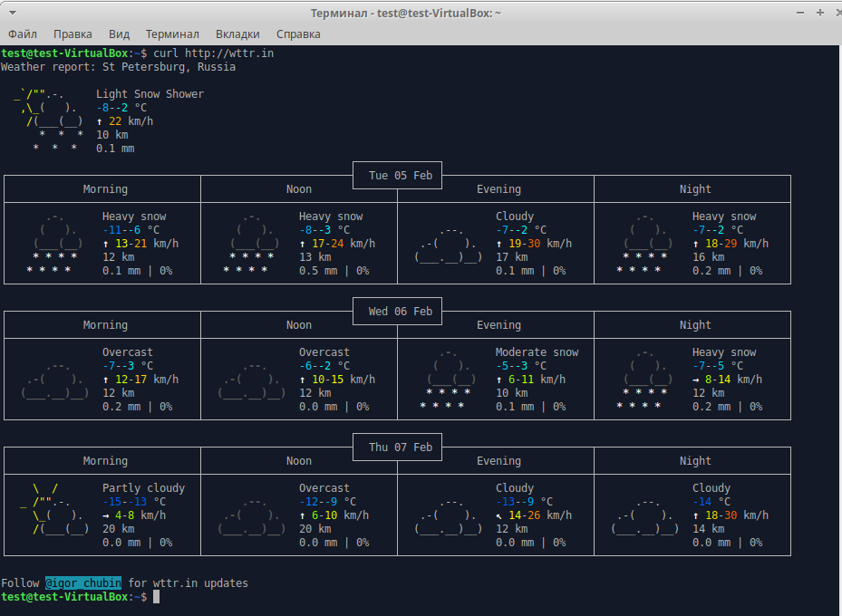
Task: Click the Tue 05 Feb date header
Action: click(x=401, y=176)
